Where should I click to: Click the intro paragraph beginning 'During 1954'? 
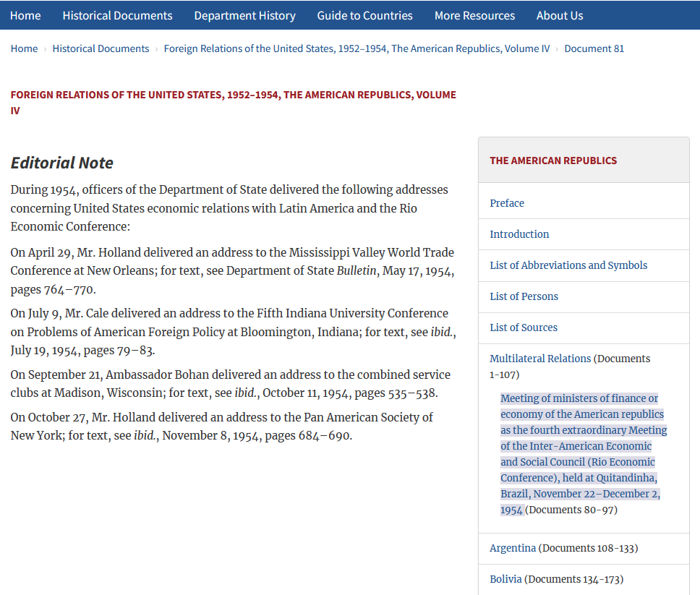[229, 208]
